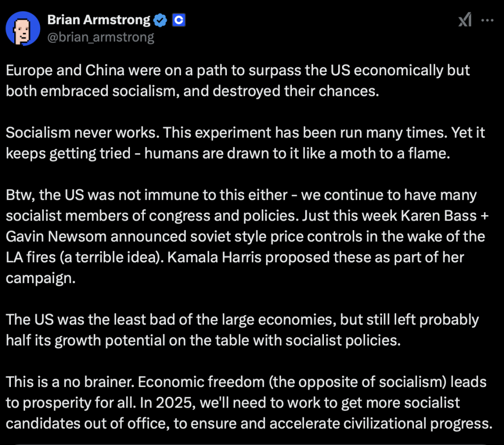Click the blue verified checkmark badge

coord(160,20)
